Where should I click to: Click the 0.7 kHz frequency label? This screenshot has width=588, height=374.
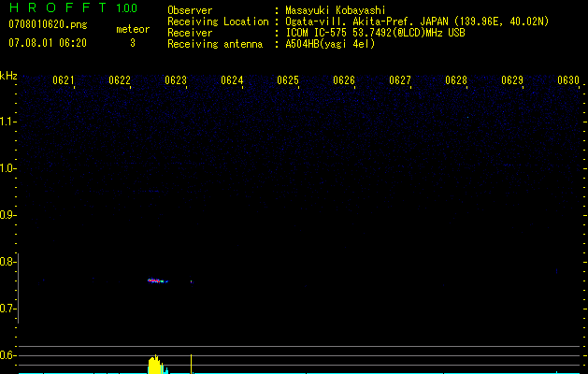[x=7, y=309]
